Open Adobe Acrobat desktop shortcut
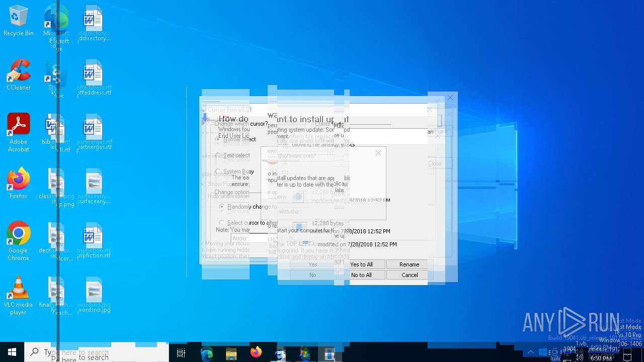This screenshot has height=362, width=644. tap(19, 133)
